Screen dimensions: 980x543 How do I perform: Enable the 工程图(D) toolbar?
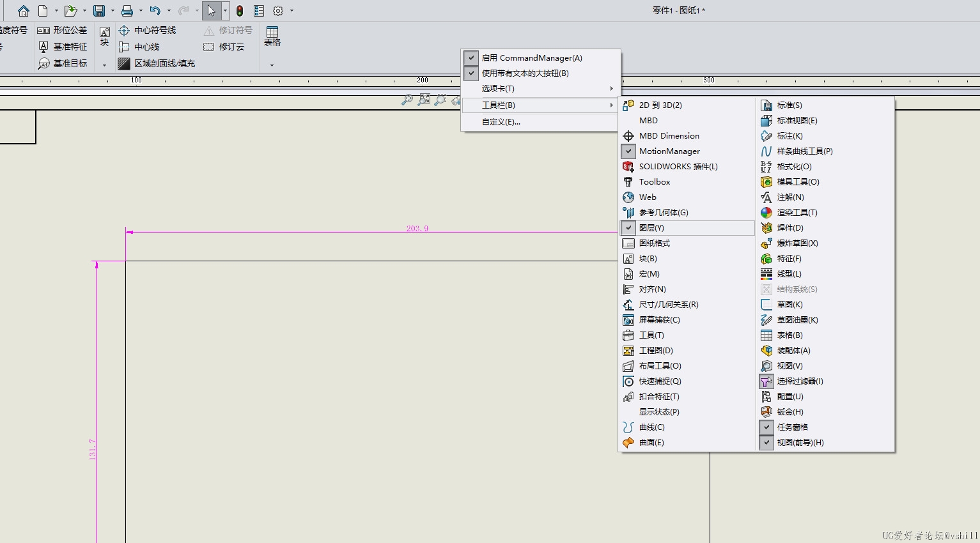click(x=687, y=350)
